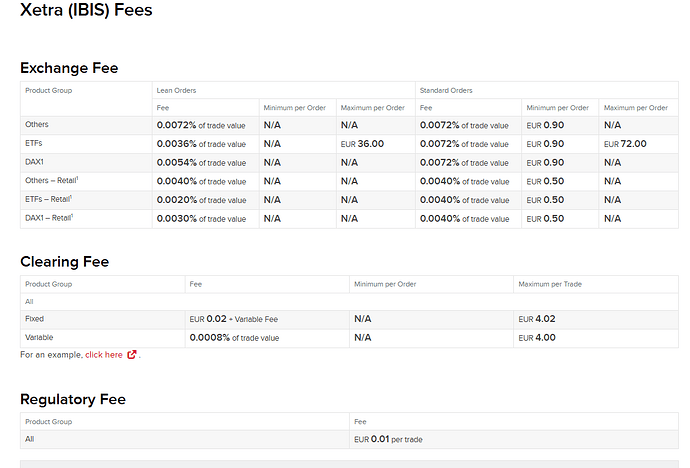
Task: Select the 'Exchange Fee' section heading
Action: (x=69, y=68)
